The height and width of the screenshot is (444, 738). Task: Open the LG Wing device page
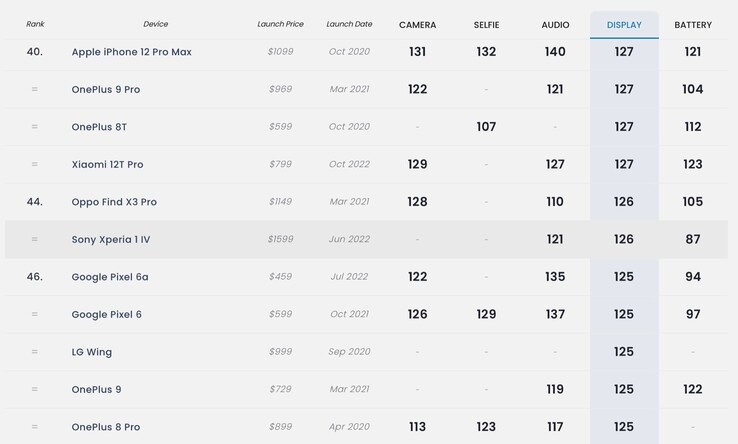tap(92, 352)
